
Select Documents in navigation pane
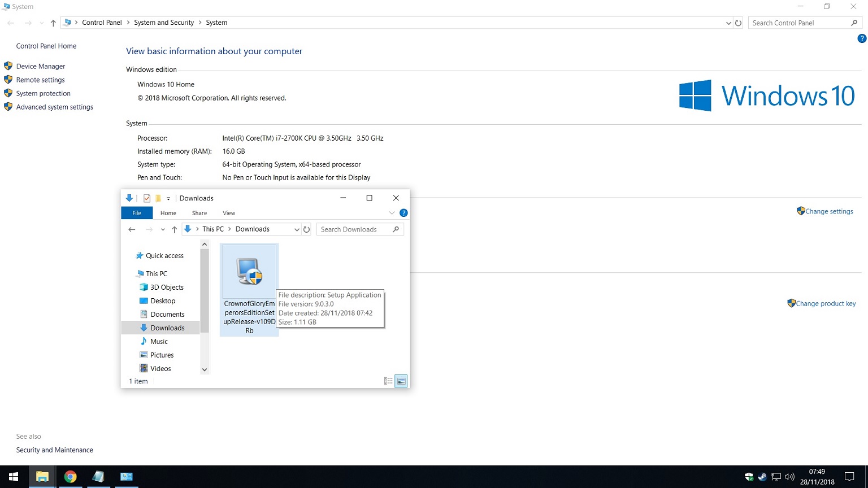(167, 314)
